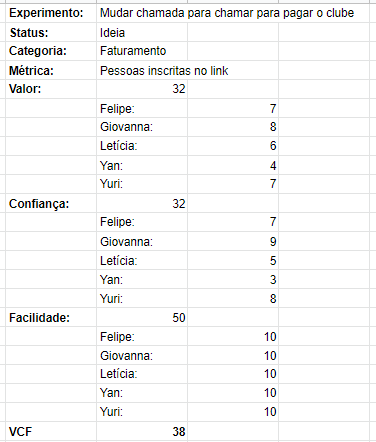This screenshot has width=376, height=442.
Task: Select the VCF label cell
Action: 51,431
